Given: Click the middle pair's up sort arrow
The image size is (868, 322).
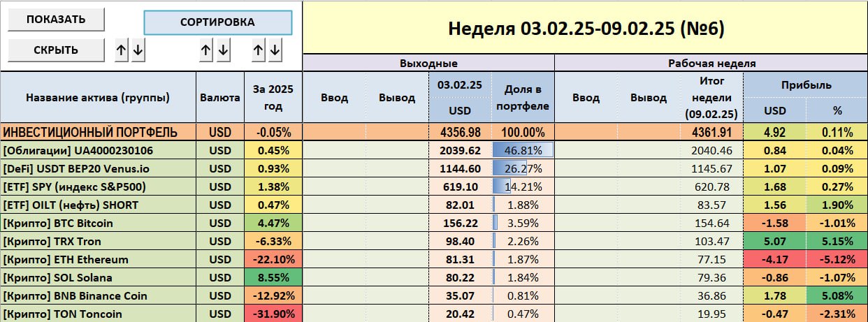Looking at the screenshot, I should (x=205, y=50).
